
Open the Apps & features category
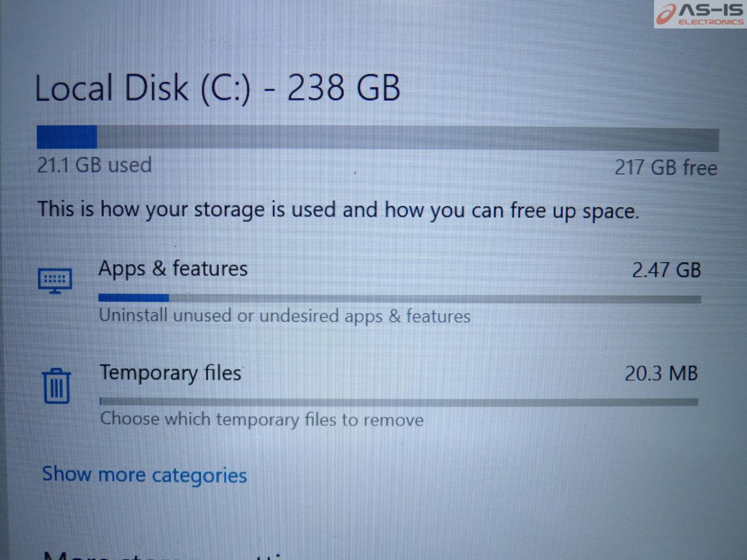click(173, 269)
